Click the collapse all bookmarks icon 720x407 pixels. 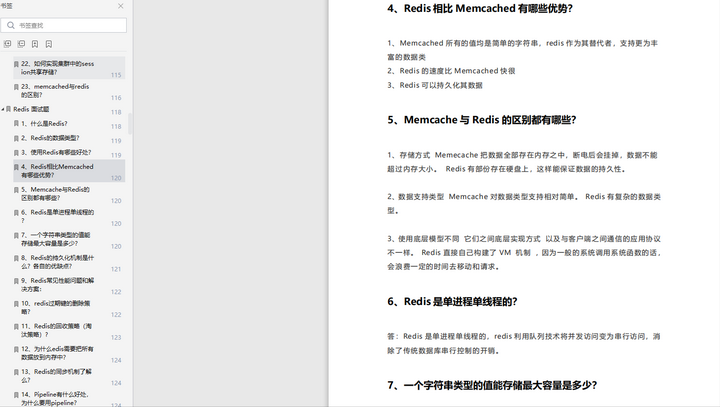[21, 44]
